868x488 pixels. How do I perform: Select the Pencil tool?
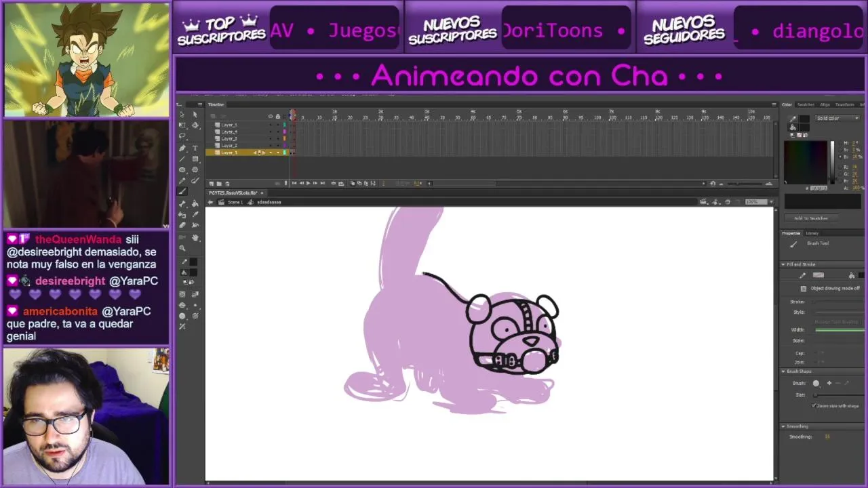click(182, 181)
